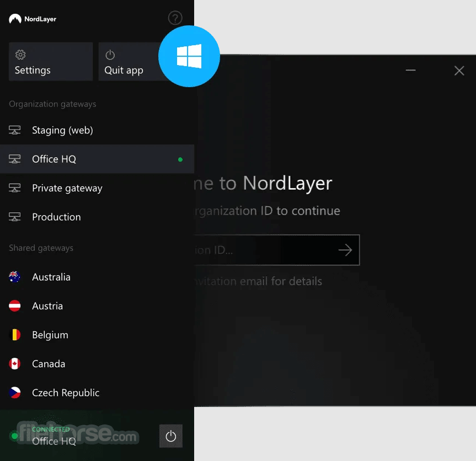Image resolution: width=476 pixels, height=461 pixels.
Task: Click the Shared gateways heading
Action: 41,248
